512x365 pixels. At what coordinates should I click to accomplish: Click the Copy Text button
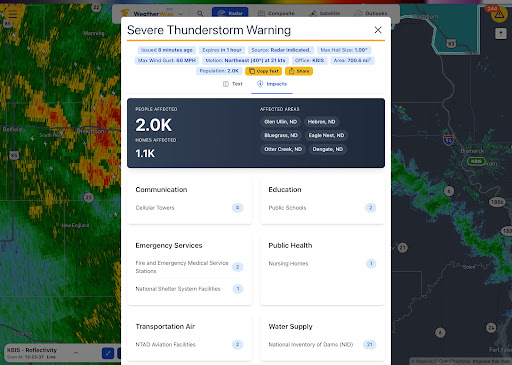[263, 71]
